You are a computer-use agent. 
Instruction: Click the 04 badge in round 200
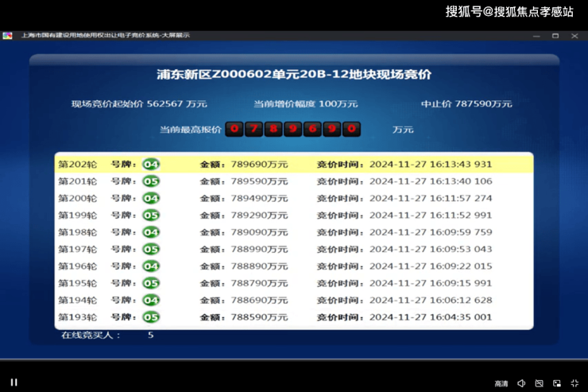click(x=151, y=199)
